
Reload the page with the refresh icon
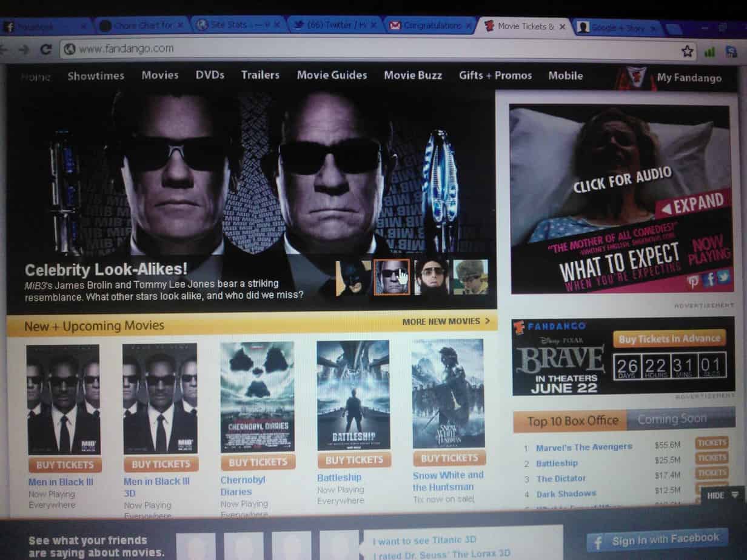pyautogui.click(x=46, y=50)
